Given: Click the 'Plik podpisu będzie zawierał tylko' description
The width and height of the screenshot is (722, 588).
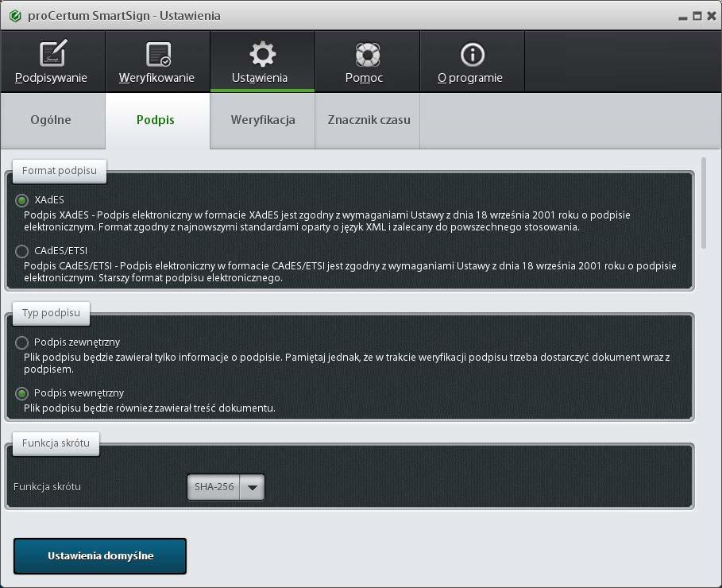Looking at the screenshot, I should pos(347,363).
